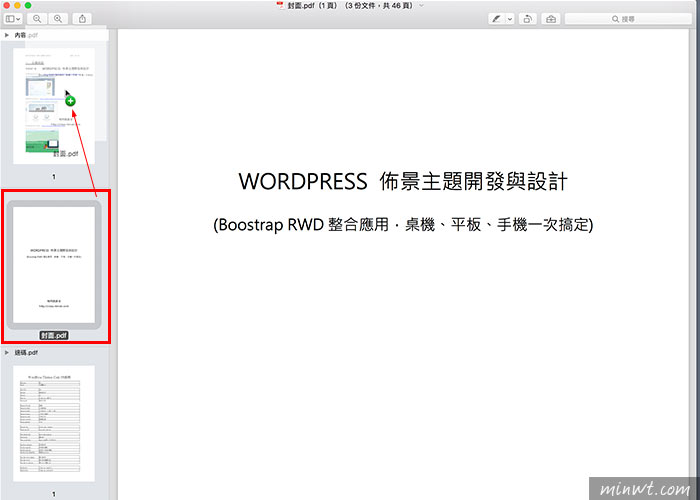Click the Boostrap RWD 整合應用 subtitle line

(403, 225)
